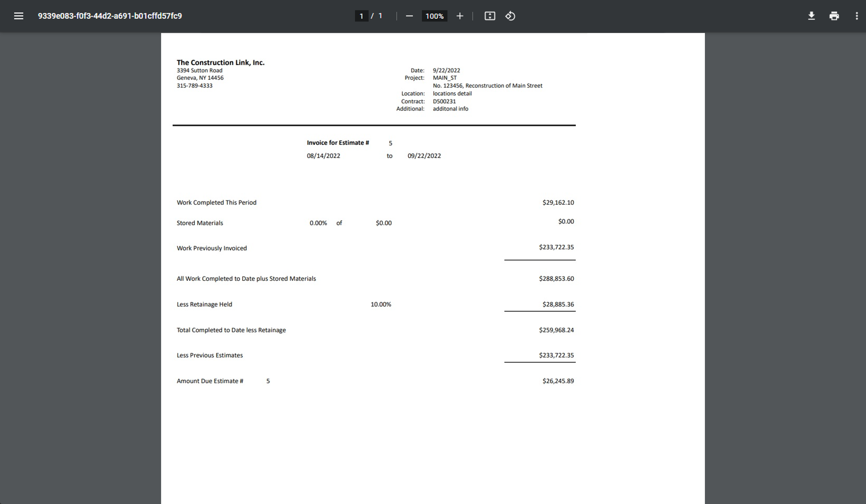This screenshot has width=866, height=504.
Task: Click the Work Completed This Period amount
Action: tap(558, 202)
